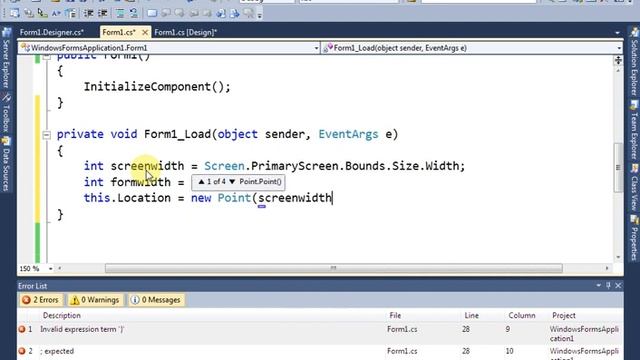Click the Screen type name in code
The height and width of the screenshot is (360, 640).
pos(224,166)
